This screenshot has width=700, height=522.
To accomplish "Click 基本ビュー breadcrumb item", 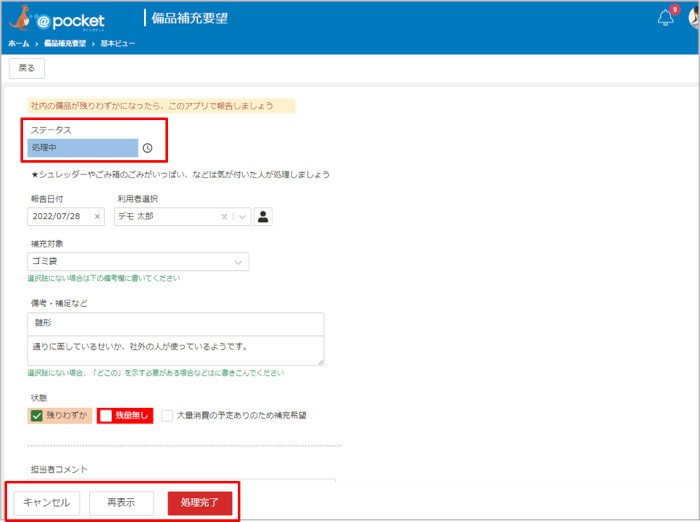I will pos(117,43).
